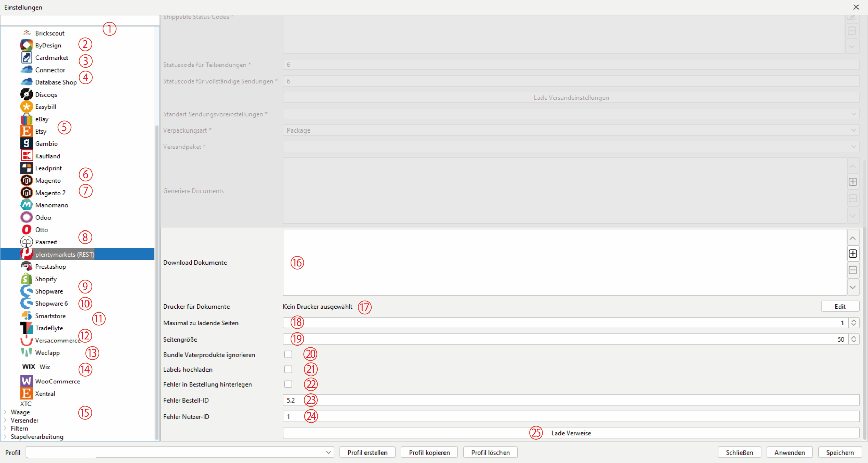Click Lade Verweise button
868x463 pixels.
(571, 433)
